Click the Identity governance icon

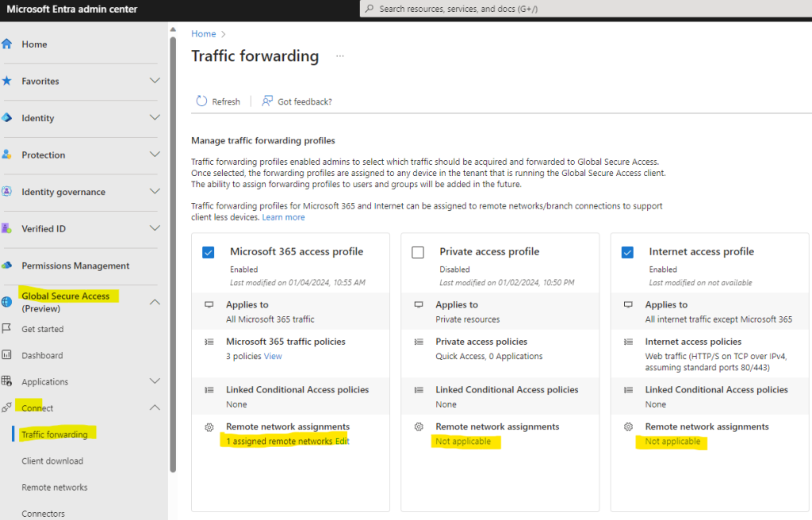6,191
